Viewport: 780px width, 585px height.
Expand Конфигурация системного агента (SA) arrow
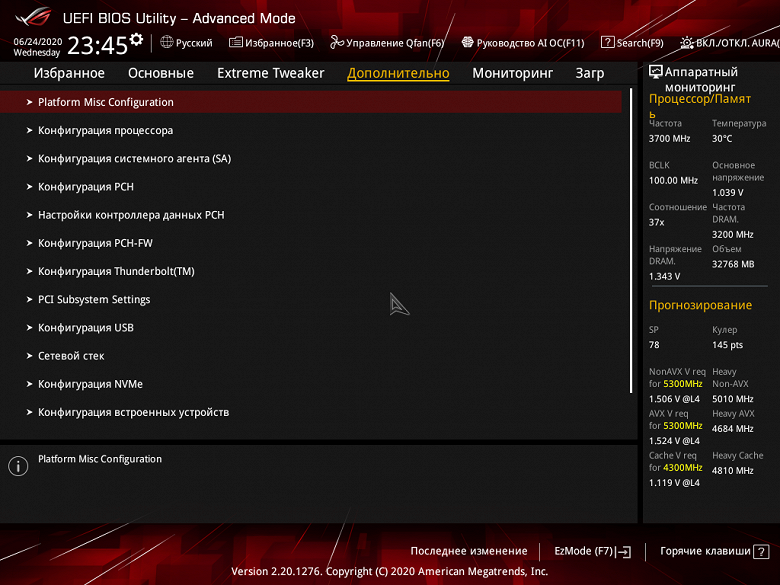point(29,159)
